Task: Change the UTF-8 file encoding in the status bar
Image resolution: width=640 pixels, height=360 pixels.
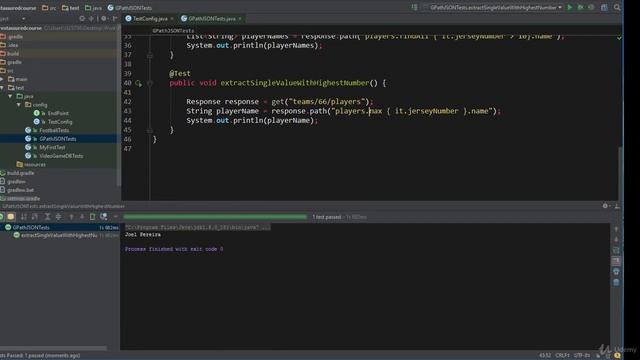Action: coord(582,356)
